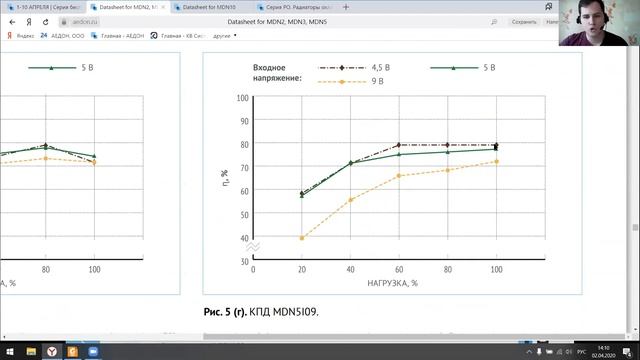Open the volume control in the tray
Image resolution: width=640 pixels, height=360 pixels.
[x=569, y=352]
